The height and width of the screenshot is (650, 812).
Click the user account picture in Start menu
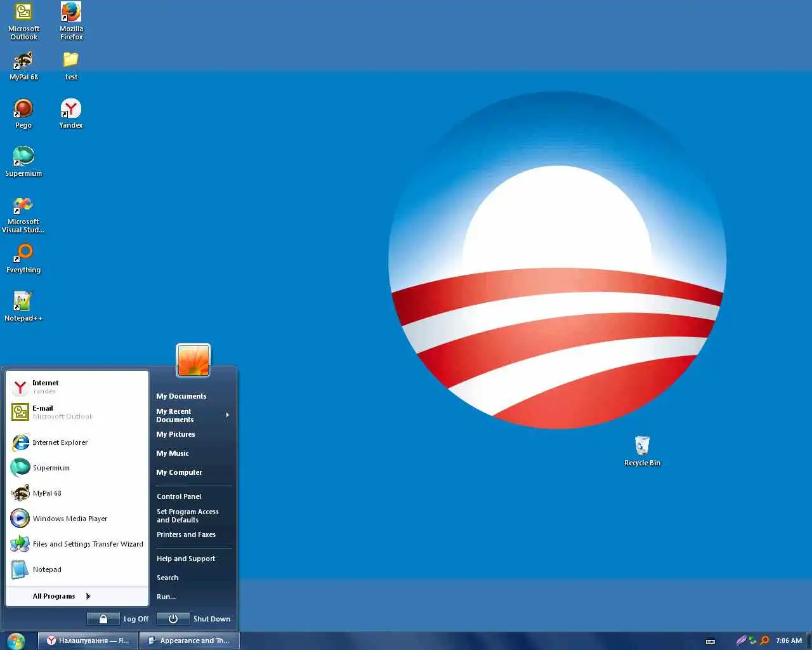193,361
